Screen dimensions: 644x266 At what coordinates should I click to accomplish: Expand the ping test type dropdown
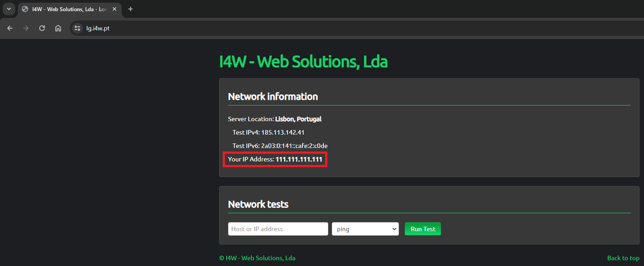[x=365, y=229]
